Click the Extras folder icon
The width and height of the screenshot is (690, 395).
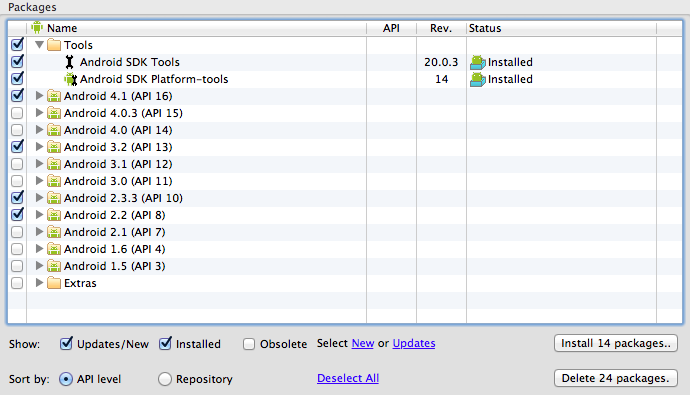pyautogui.click(x=54, y=283)
